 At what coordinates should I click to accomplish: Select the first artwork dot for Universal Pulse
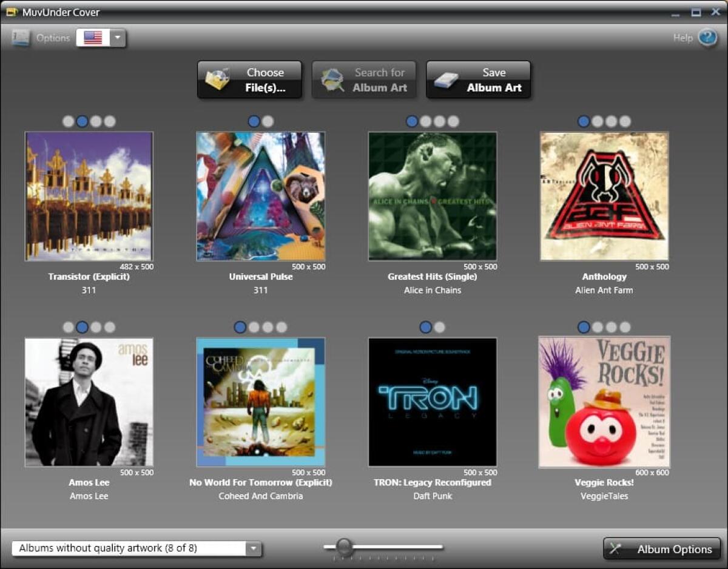coord(254,121)
